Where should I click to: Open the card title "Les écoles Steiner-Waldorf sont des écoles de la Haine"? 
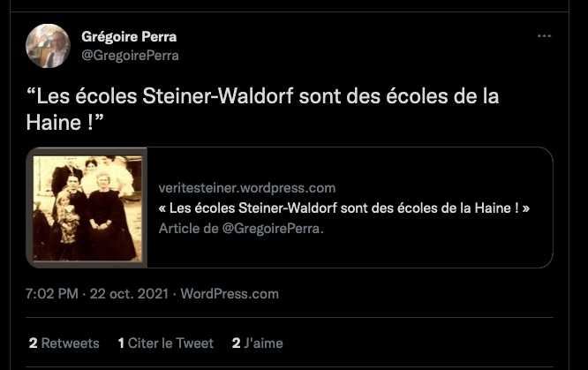[343, 208]
